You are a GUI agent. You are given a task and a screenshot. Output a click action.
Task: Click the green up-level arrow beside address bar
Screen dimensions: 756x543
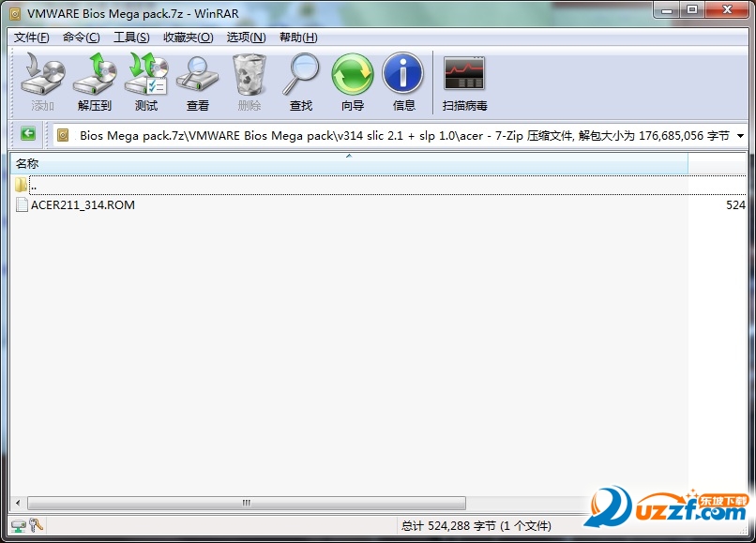[26, 134]
